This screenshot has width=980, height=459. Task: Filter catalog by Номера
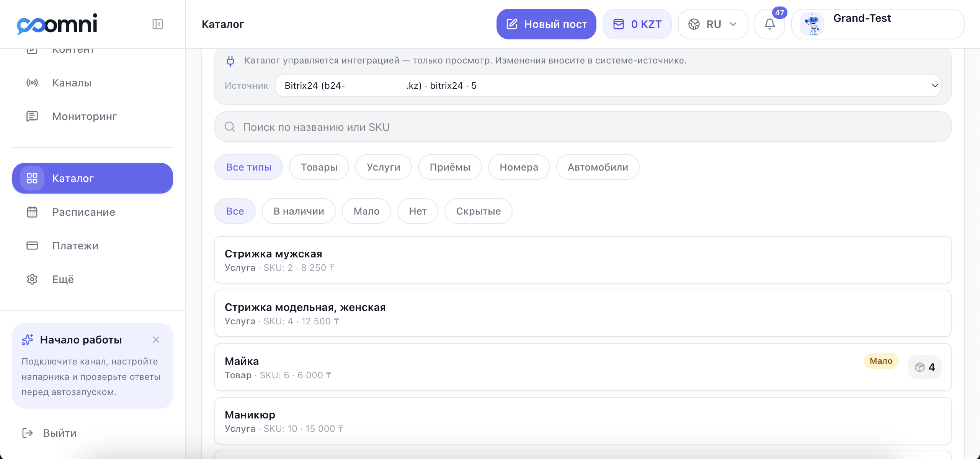(x=519, y=167)
